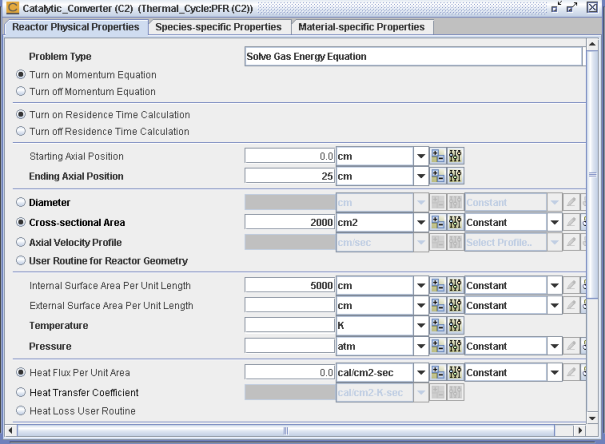The height and width of the screenshot is (444, 605).
Task: Switch to Species-specific Properties tab
Action: [x=217, y=27]
